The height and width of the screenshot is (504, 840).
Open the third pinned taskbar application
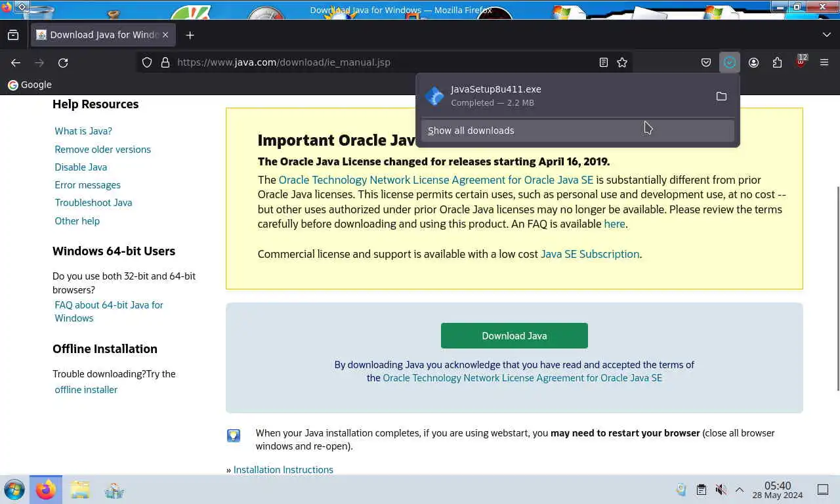(114, 490)
